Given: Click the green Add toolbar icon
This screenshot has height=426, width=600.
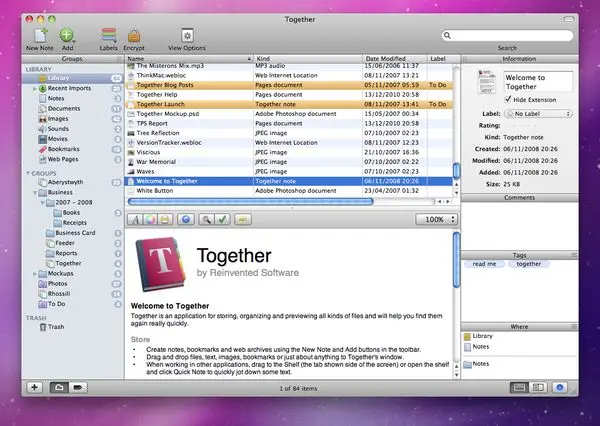Looking at the screenshot, I should click(x=67, y=35).
